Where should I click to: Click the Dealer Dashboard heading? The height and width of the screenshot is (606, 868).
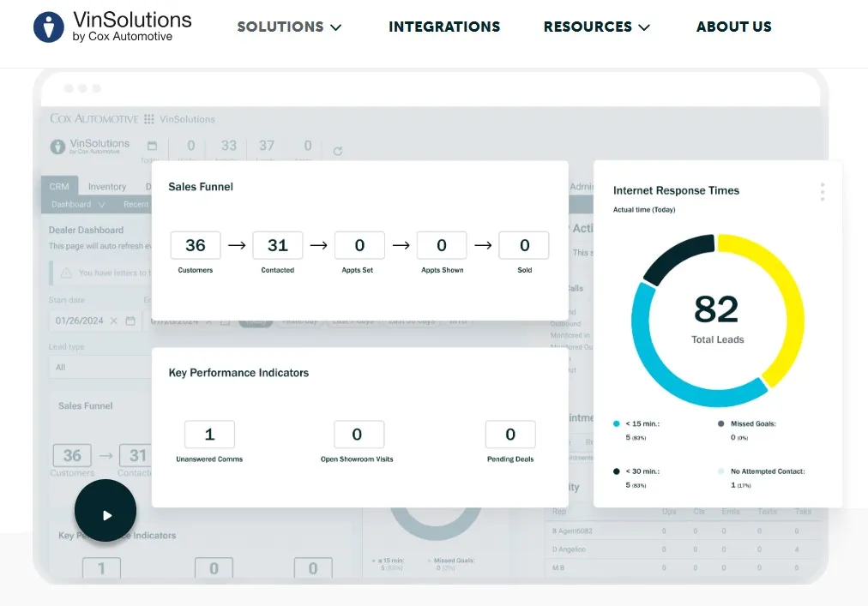point(86,231)
